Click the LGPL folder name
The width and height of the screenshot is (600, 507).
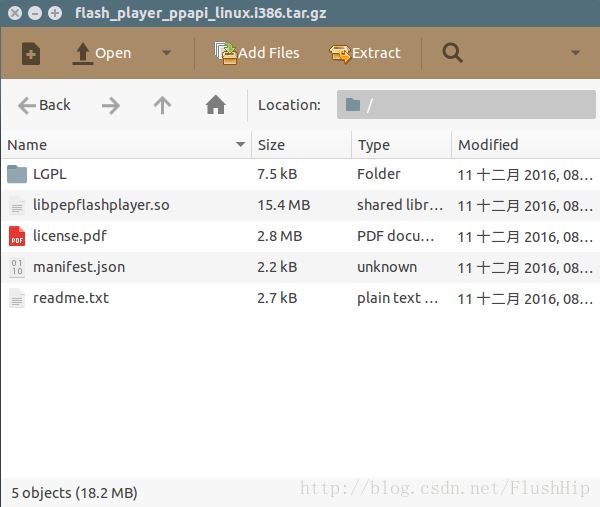click(x=50, y=174)
